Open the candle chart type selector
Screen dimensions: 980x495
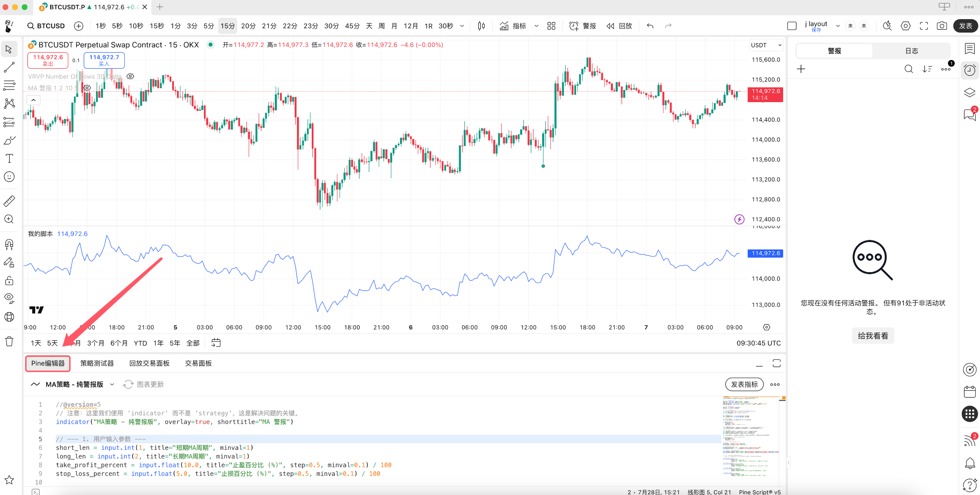click(x=481, y=26)
